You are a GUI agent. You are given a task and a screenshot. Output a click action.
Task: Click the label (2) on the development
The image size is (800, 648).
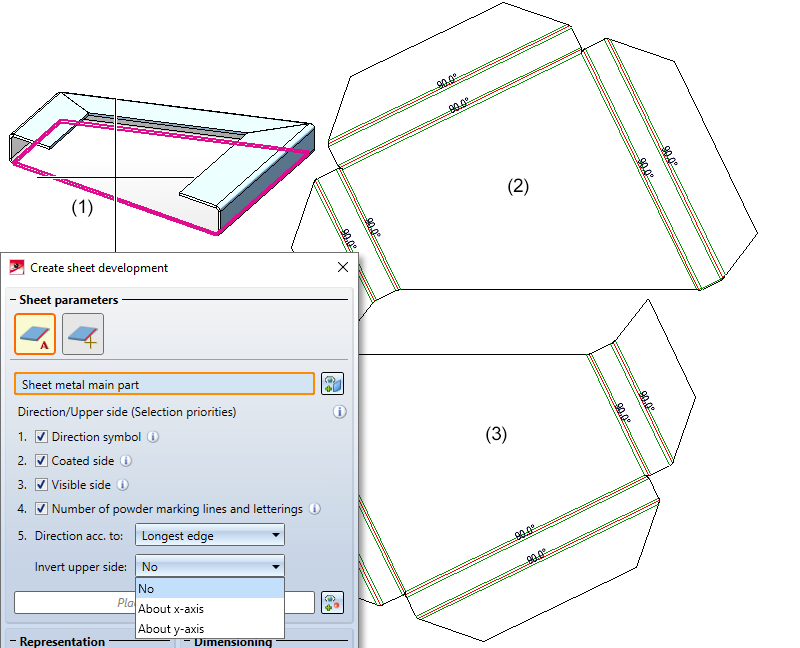coord(518,186)
